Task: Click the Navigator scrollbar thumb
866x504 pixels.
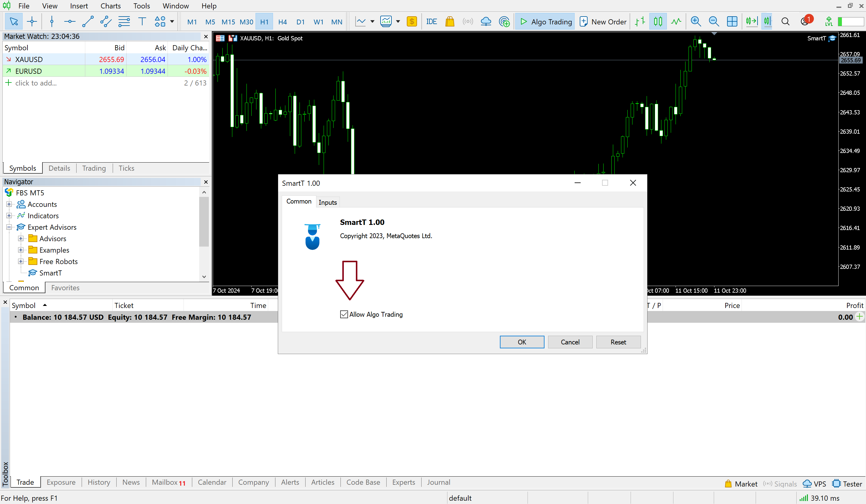Action: [204, 222]
